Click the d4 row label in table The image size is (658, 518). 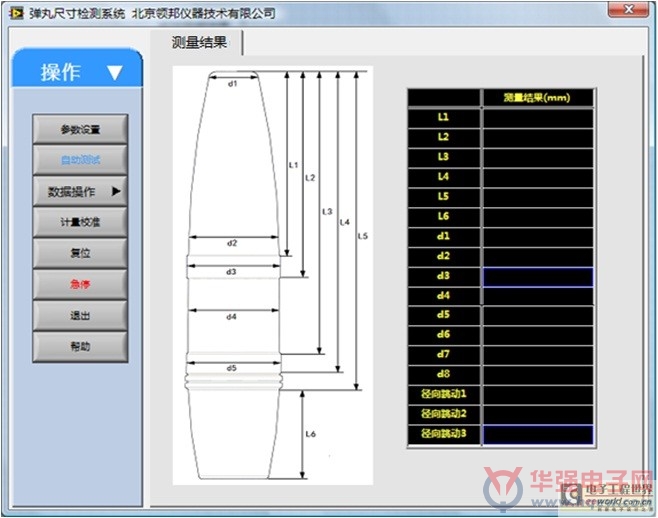pyautogui.click(x=444, y=296)
